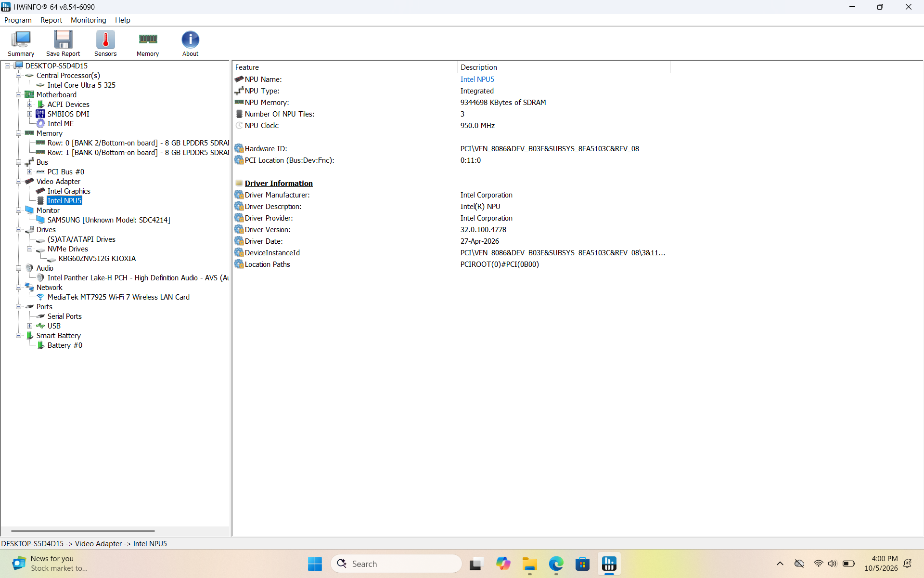Select Intel Core Ultra 5 325
The image size is (924, 578).
click(x=81, y=85)
